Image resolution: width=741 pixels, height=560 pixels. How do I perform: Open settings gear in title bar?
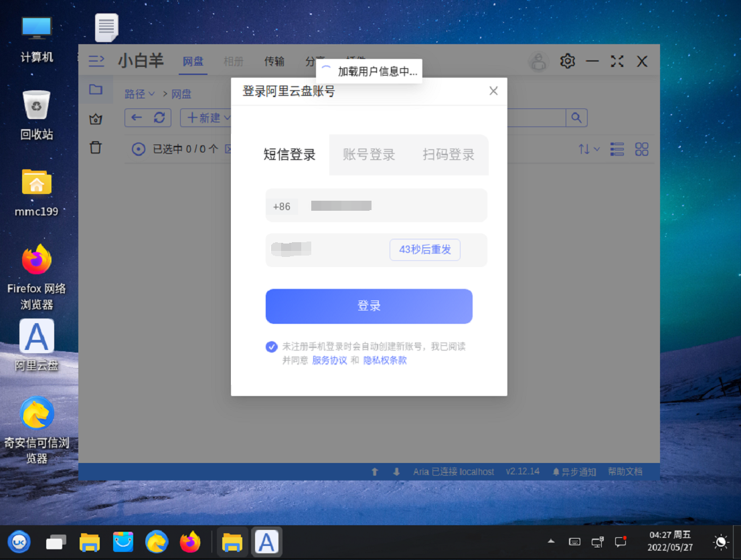tap(567, 61)
